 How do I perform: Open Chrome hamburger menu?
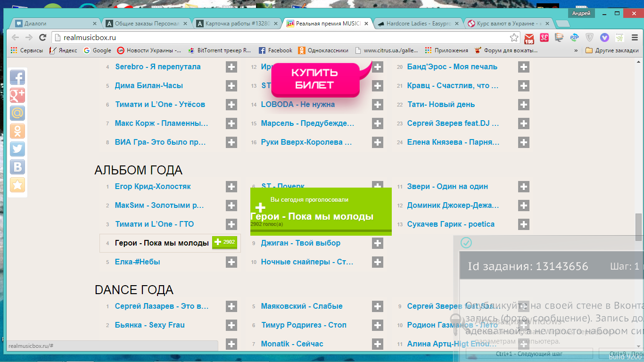(635, 38)
